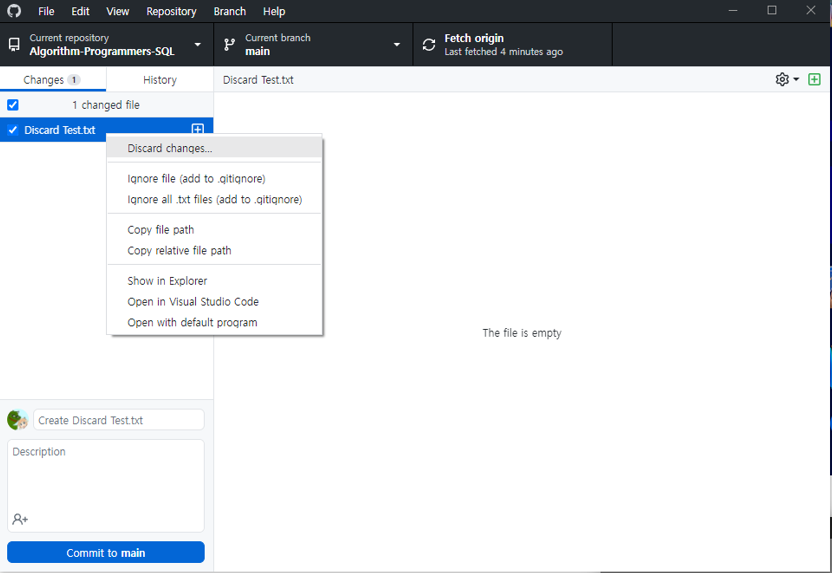
Task: Switch to the History tab
Action: click(160, 80)
